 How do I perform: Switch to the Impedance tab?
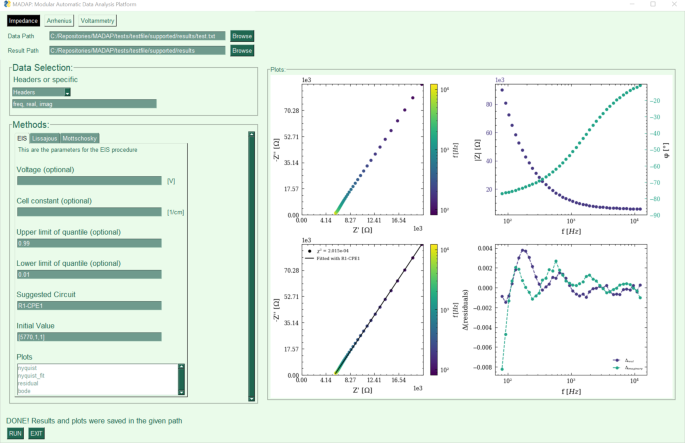click(23, 21)
